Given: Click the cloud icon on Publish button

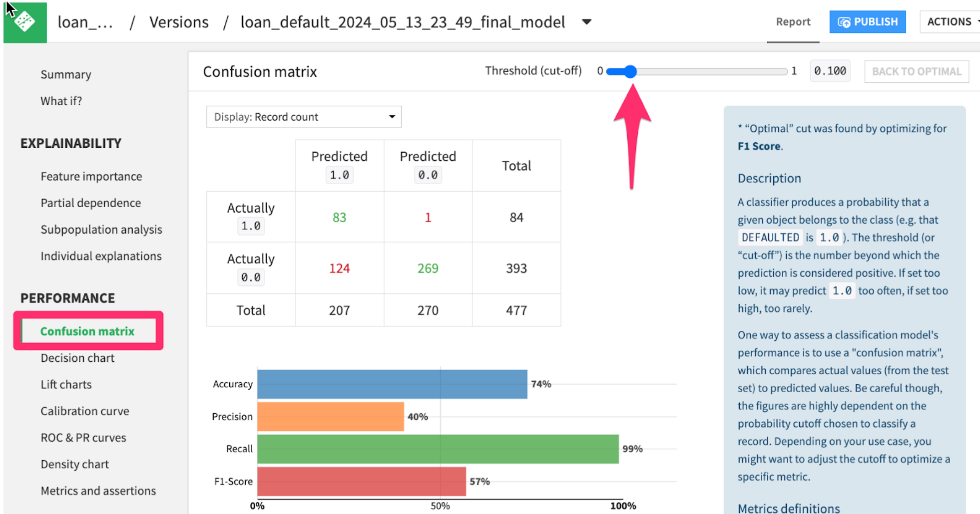Looking at the screenshot, I should (x=844, y=22).
